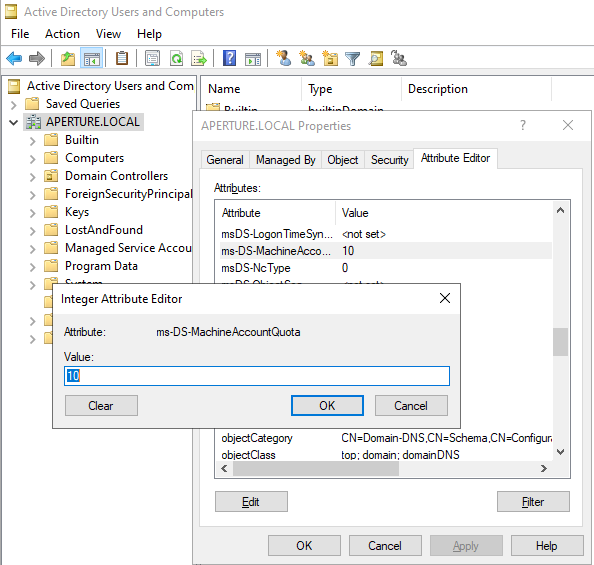Click the attributes list scroll-down arrow
Screen dimensions: 594x565
tap(560, 452)
